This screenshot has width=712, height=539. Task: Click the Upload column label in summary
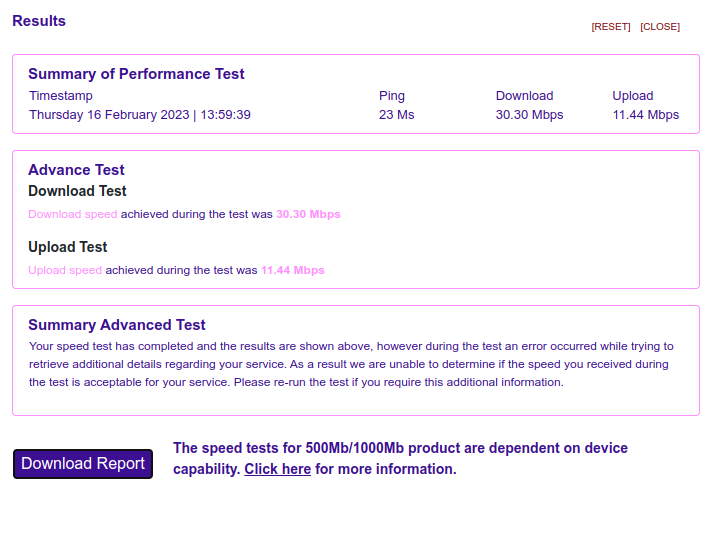click(x=632, y=96)
